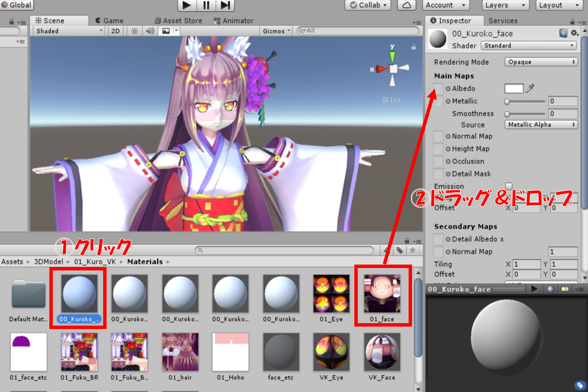
Task: Open the cloud services icon button
Action: pyautogui.click(x=407, y=5)
